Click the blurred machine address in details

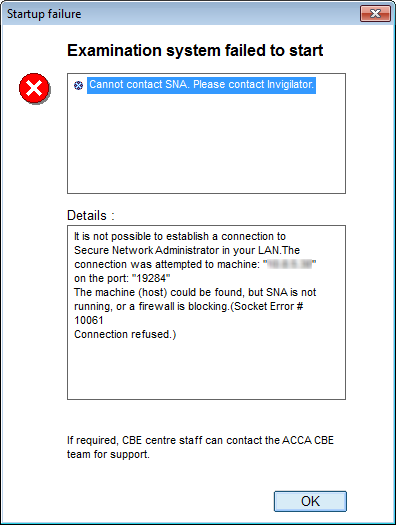click(x=289, y=264)
